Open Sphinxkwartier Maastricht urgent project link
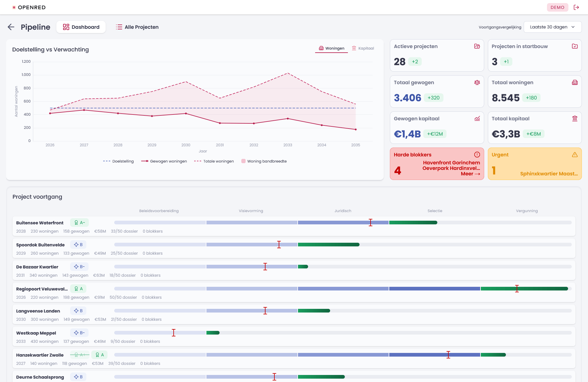Viewport: 588px width, 382px height. 549,174
